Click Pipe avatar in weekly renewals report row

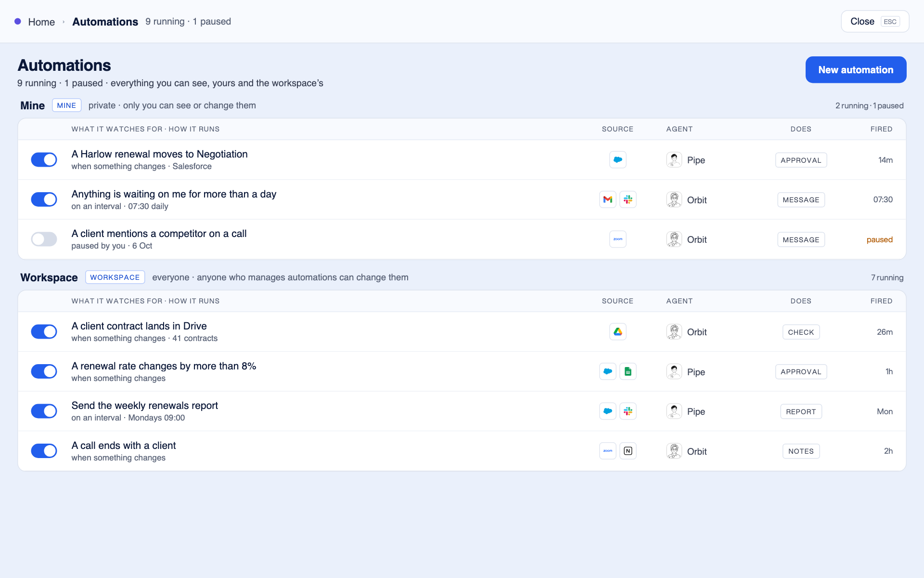674,411
